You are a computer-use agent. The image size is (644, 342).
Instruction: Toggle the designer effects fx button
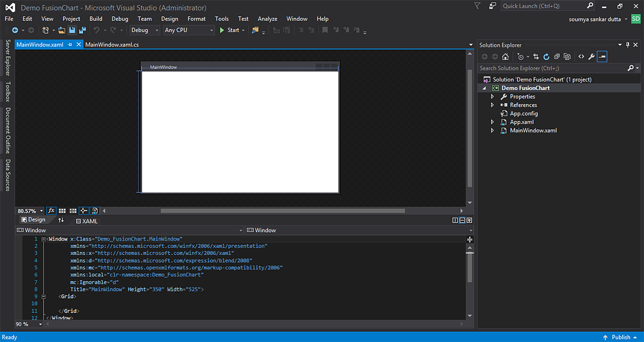(x=52, y=211)
